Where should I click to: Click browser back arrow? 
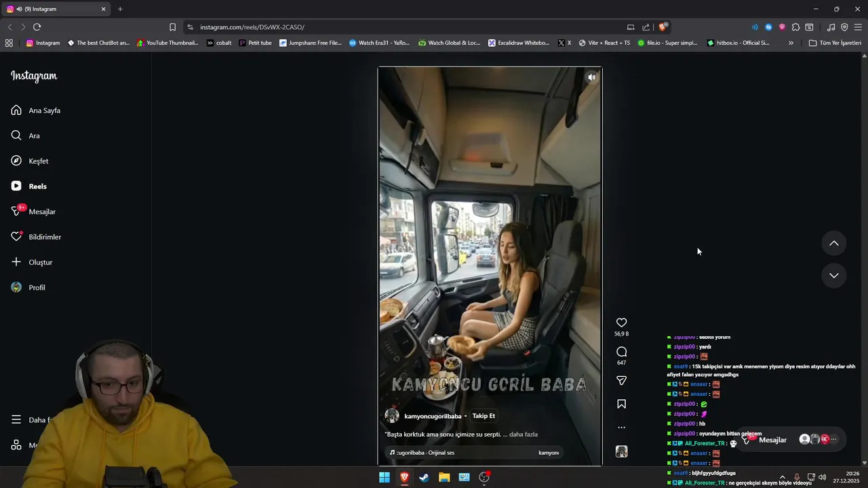9,27
